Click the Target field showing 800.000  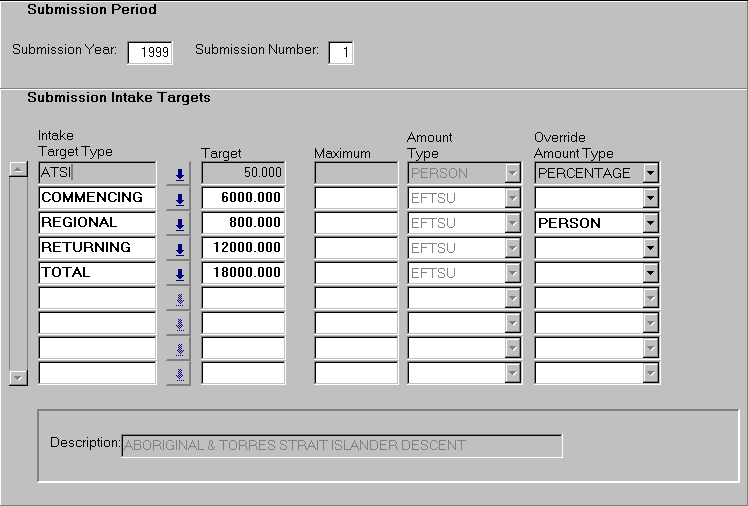tap(243, 223)
